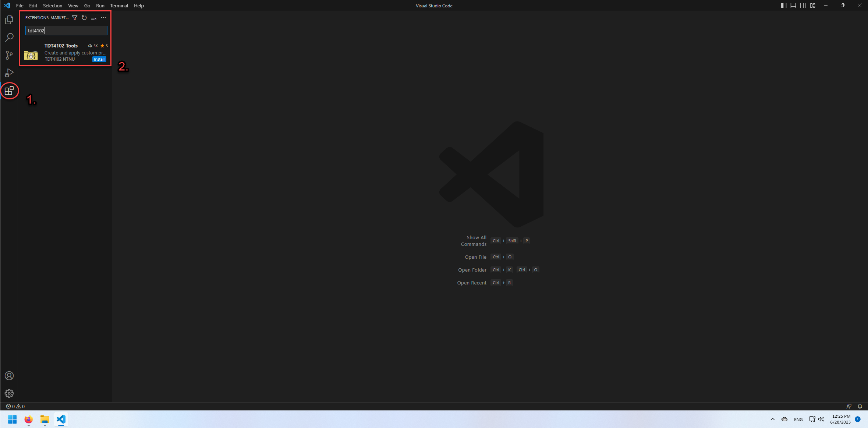The image size is (868, 428).
Task: Switch input language ENG indicator
Action: click(x=798, y=420)
